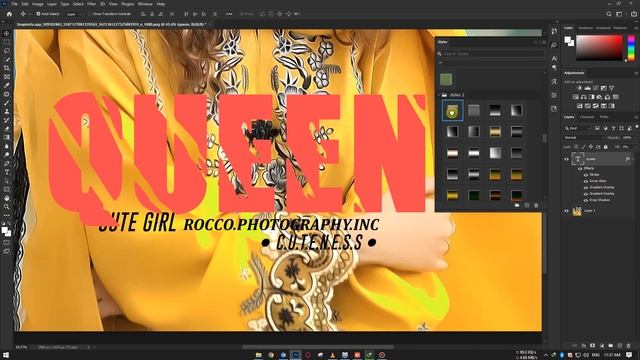Open the Window menu
This screenshot has height=360, width=640.
(145, 4)
